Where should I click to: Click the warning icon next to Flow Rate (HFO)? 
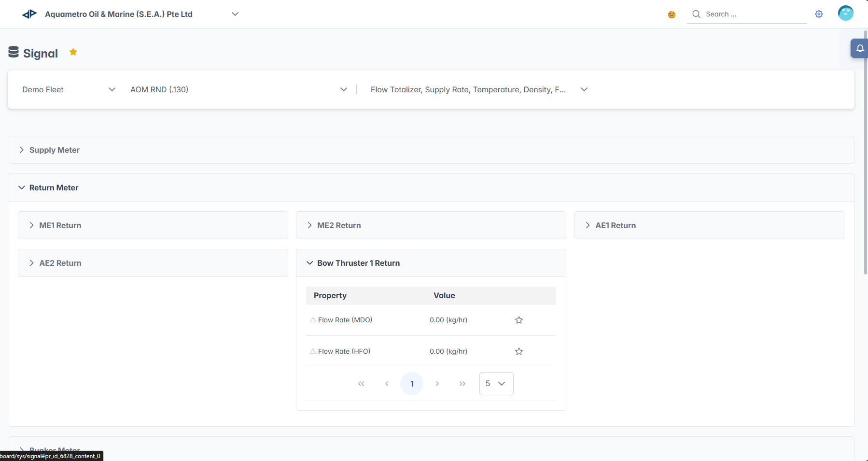[313, 351]
